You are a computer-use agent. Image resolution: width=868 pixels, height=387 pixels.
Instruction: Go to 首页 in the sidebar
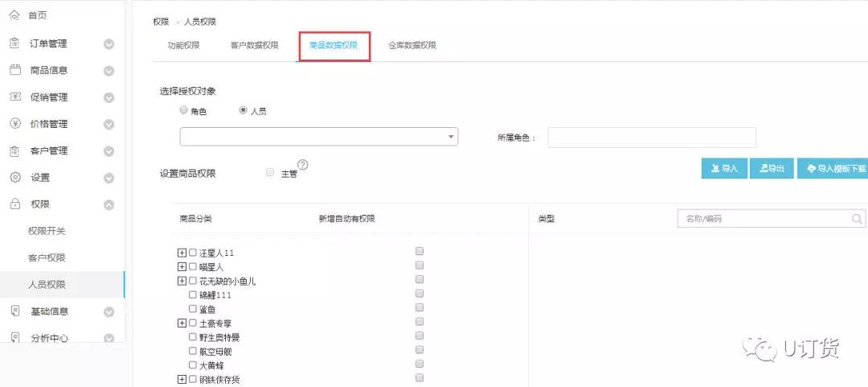coord(38,15)
